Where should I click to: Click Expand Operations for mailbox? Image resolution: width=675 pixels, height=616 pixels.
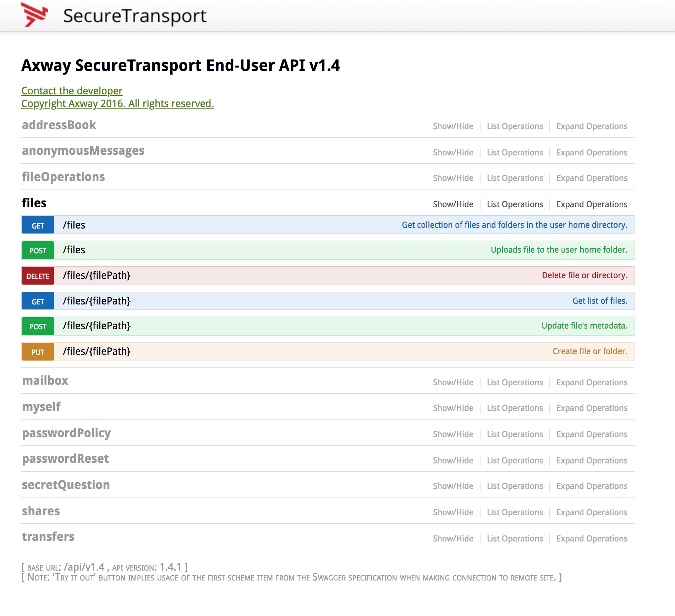pyautogui.click(x=592, y=383)
